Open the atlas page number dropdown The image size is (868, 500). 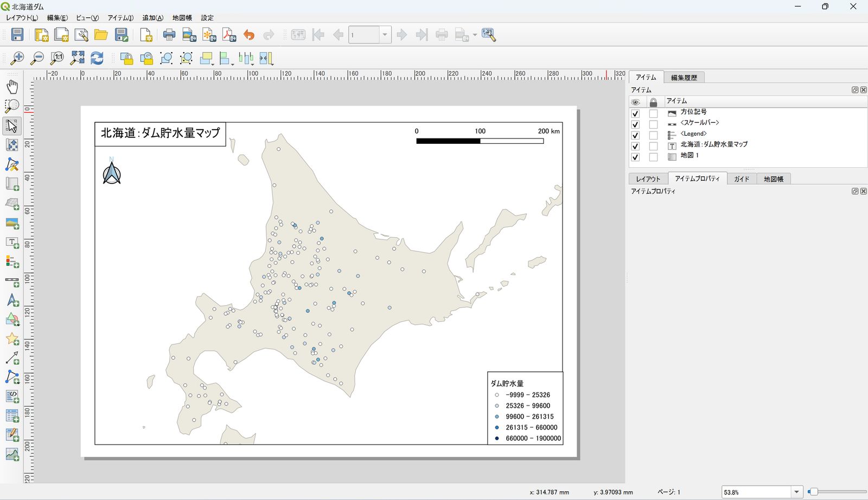(385, 35)
